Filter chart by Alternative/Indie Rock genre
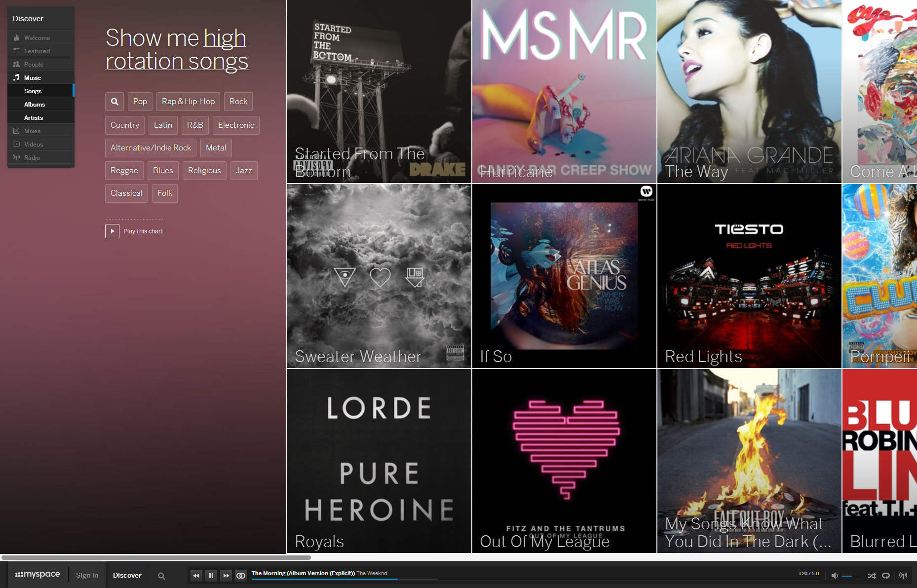917x588 pixels. [x=151, y=148]
